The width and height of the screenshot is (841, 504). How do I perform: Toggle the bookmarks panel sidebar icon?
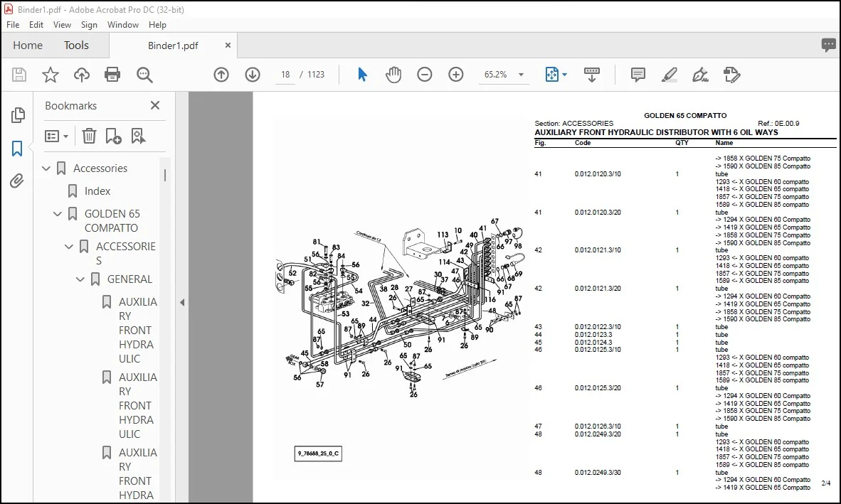pos(17,149)
